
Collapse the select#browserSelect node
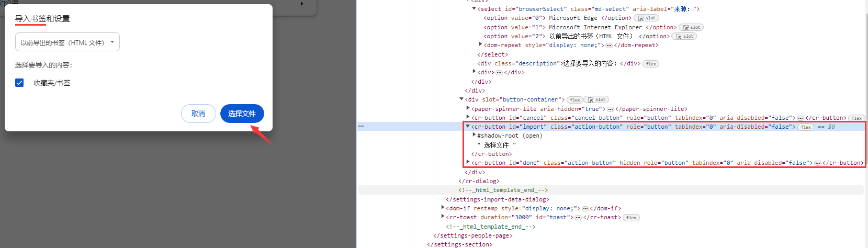click(x=474, y=8)
